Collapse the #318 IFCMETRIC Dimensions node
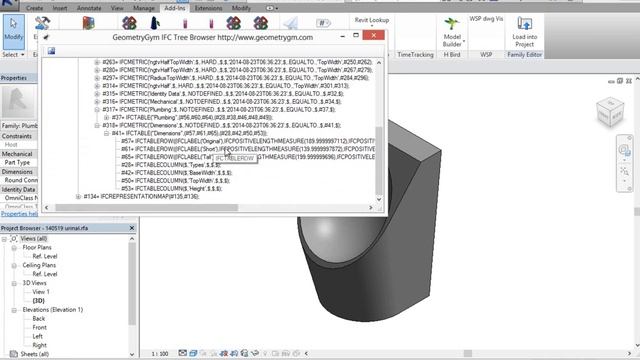 click(x=97, y=125)
